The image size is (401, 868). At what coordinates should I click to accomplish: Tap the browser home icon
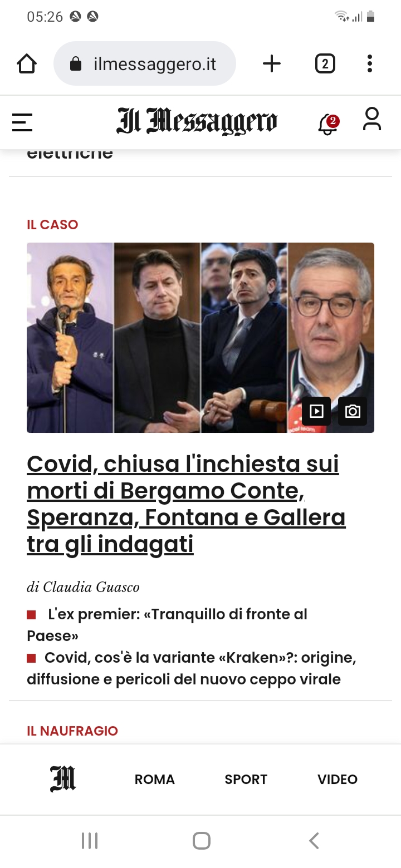[27, 64]
